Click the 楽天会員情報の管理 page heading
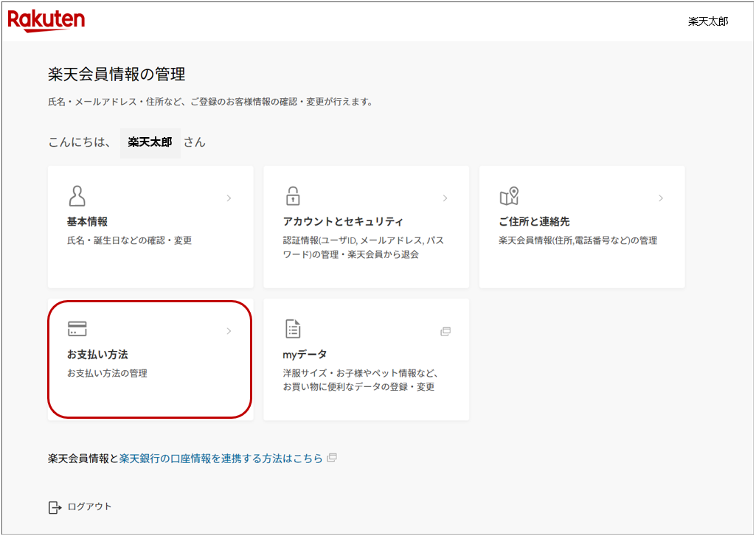 pos(117,74)
